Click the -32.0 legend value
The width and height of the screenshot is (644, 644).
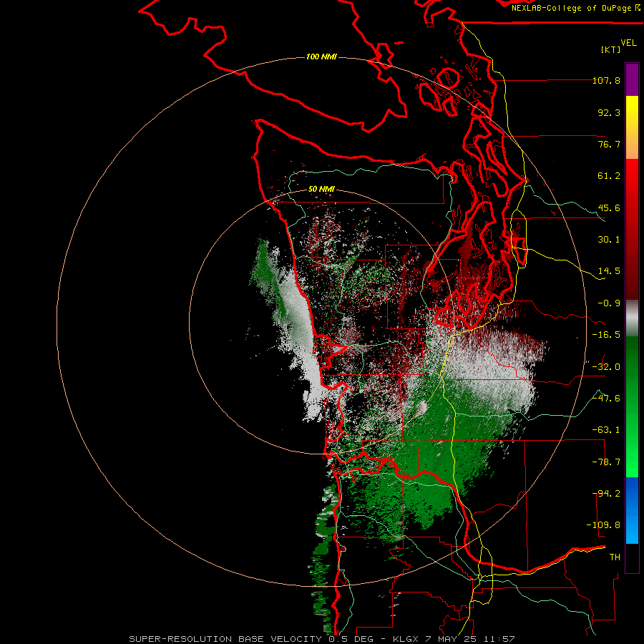(606, 367)
